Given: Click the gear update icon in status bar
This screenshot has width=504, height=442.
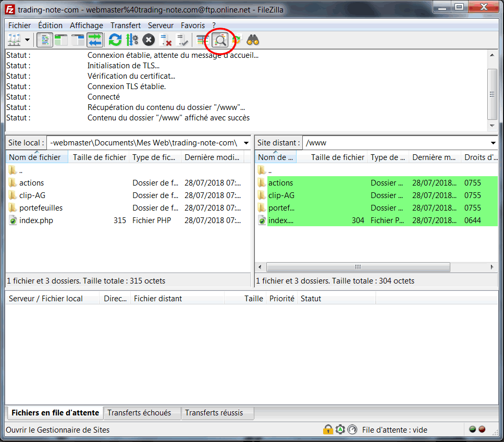Looking at the screenshot, I should pos(340,430).
